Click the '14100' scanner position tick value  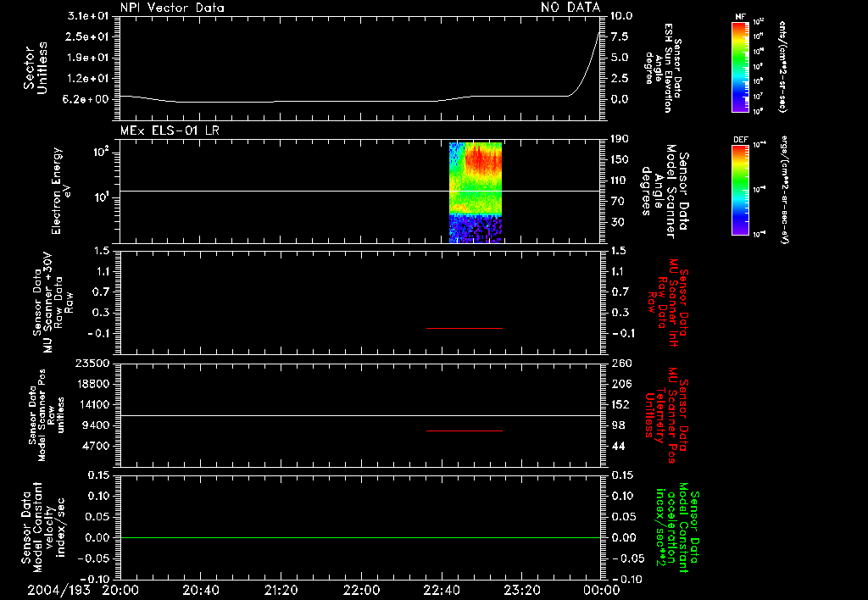pyautogui.click(x=92, y=404)
